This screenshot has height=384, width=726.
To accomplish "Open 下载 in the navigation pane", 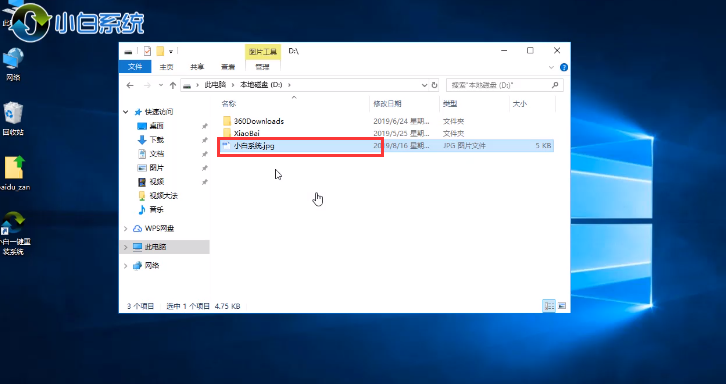I will 156,140.
